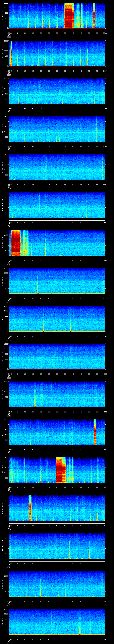Select the spectrogram panel starting at 23:06:00
Image resolution: width=114 pixels, height=644 pixels.
click(57, 546)
